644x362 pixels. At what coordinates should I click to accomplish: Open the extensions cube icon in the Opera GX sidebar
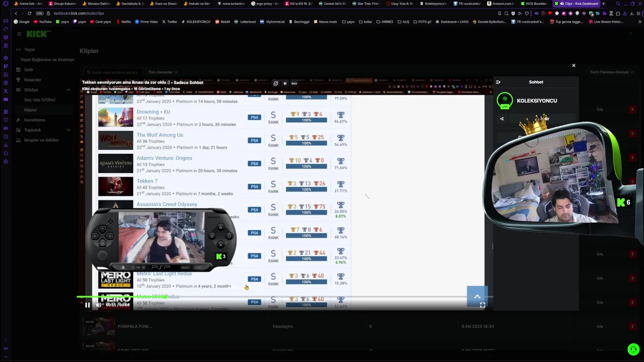click(6, 153)
